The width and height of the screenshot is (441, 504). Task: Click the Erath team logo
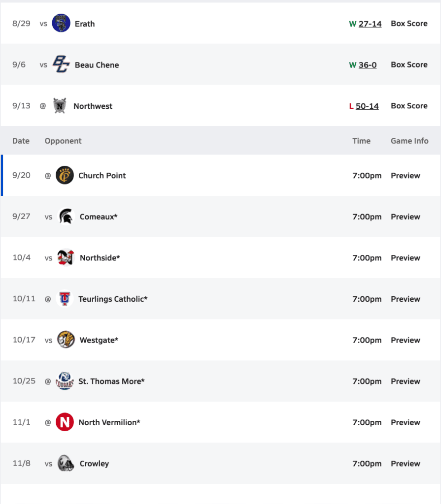(61, 24)
